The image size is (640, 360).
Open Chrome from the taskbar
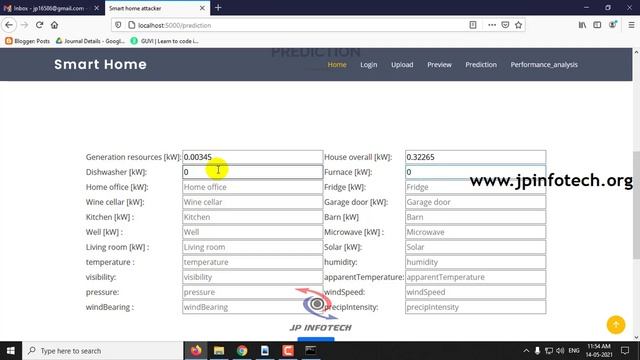click(242, 351)
